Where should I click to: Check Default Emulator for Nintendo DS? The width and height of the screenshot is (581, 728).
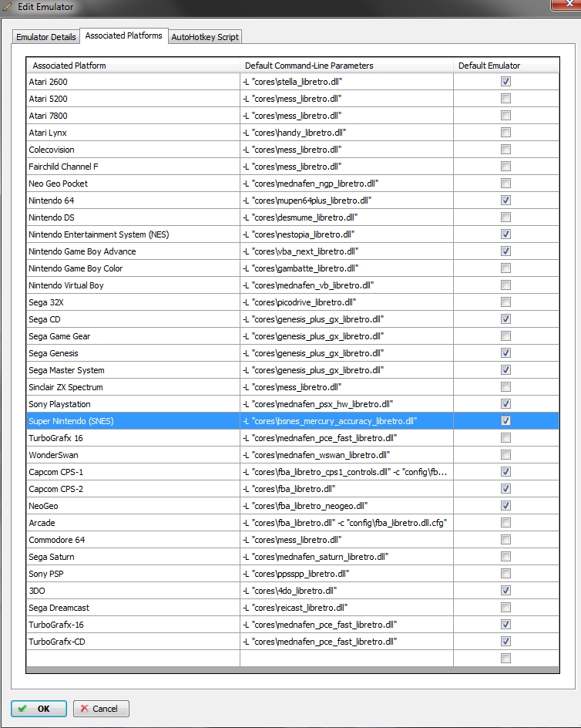505,217
